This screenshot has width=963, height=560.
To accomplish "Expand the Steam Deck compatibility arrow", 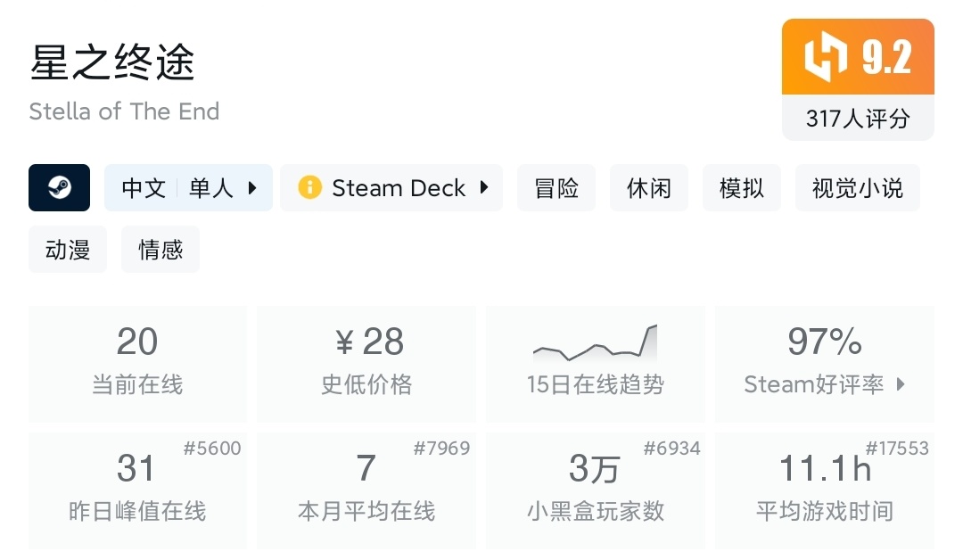I will pos(484,188).
